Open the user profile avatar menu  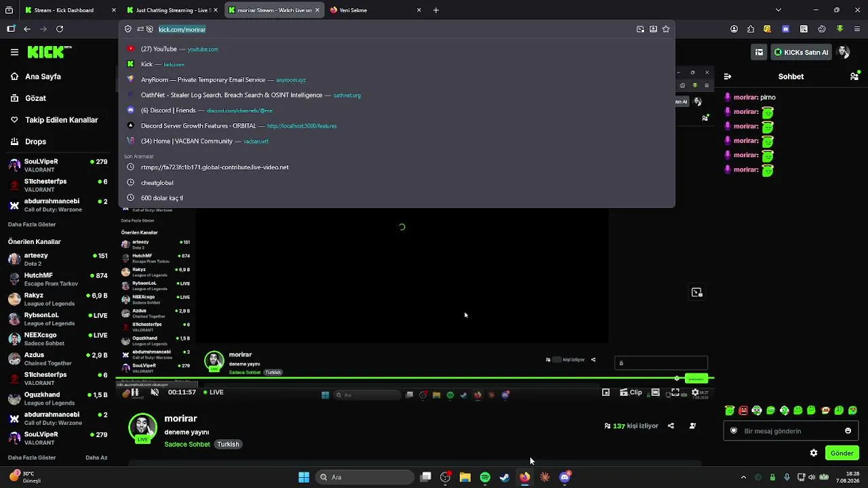844,52
